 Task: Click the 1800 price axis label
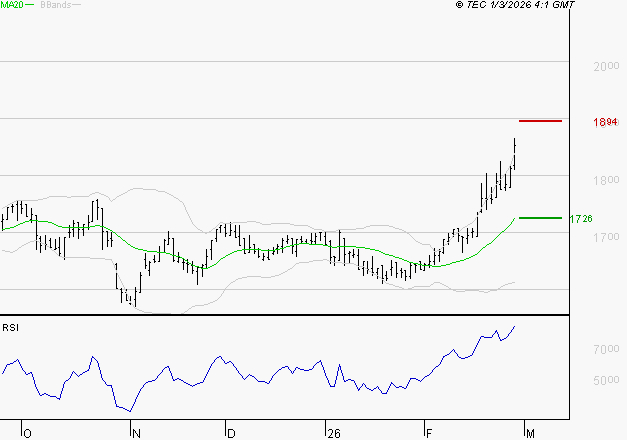point(606,180)
